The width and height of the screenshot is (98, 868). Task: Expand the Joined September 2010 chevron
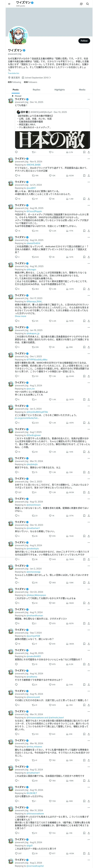pyautogui.click(x=50, y=78)
